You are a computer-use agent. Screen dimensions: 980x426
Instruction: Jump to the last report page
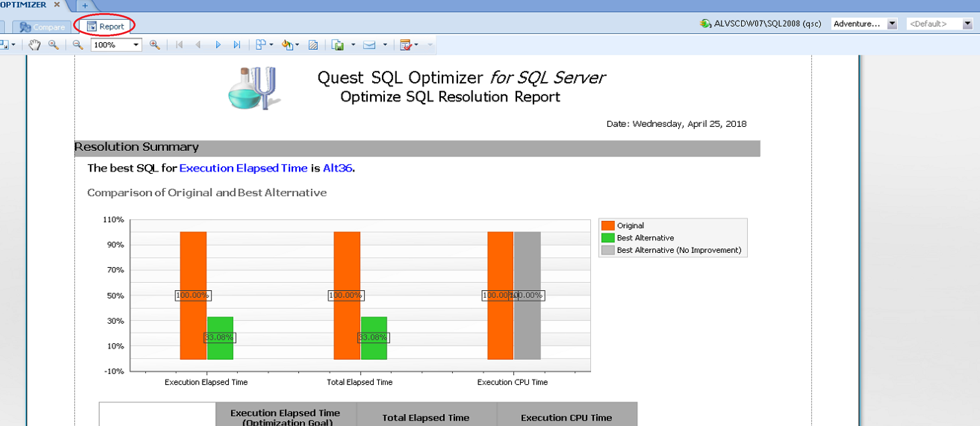pyautogui.click(x=237, y=45)
